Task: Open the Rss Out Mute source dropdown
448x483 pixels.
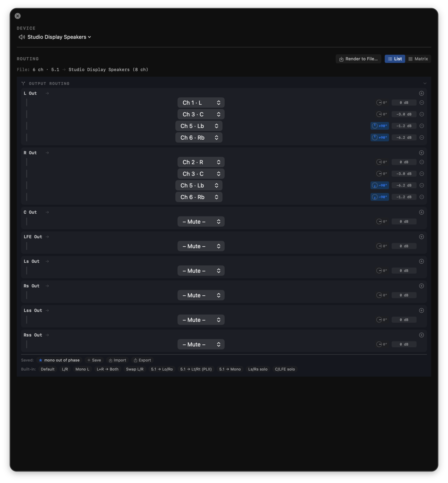Action: point(201,344)
